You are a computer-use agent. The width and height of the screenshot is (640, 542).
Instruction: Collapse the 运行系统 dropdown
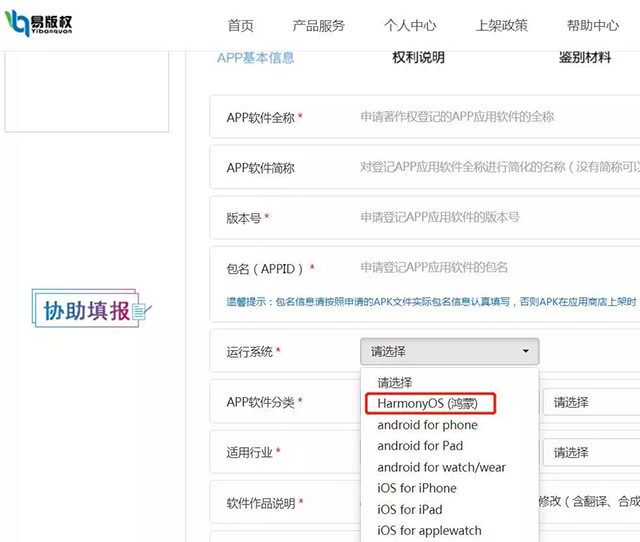click(x=449, y=351)
